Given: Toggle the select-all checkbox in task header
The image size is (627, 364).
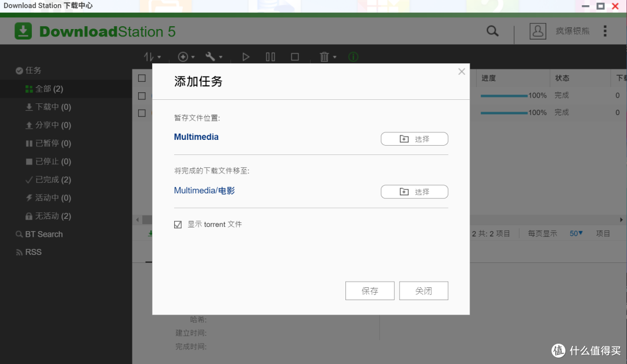Looking at the screenshot, I should pyautogui.click(x=142, y=78).
